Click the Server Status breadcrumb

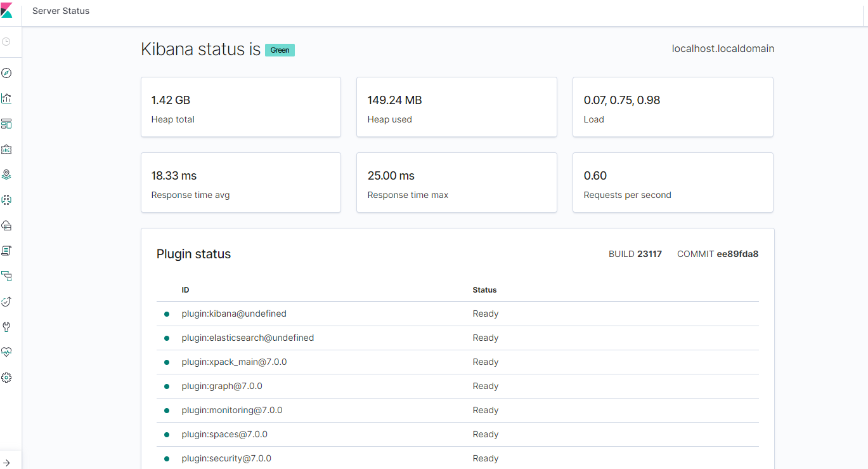click(61, 11)
